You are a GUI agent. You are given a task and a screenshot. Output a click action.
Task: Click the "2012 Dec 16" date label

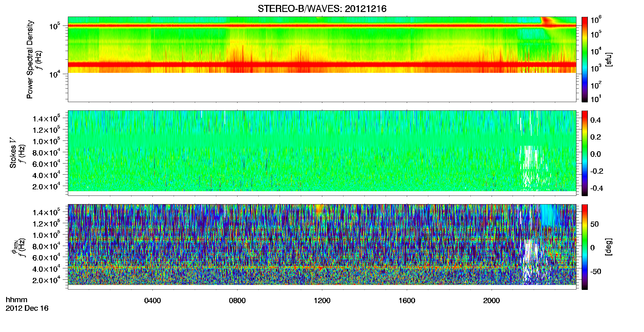[x=27, y=308]
